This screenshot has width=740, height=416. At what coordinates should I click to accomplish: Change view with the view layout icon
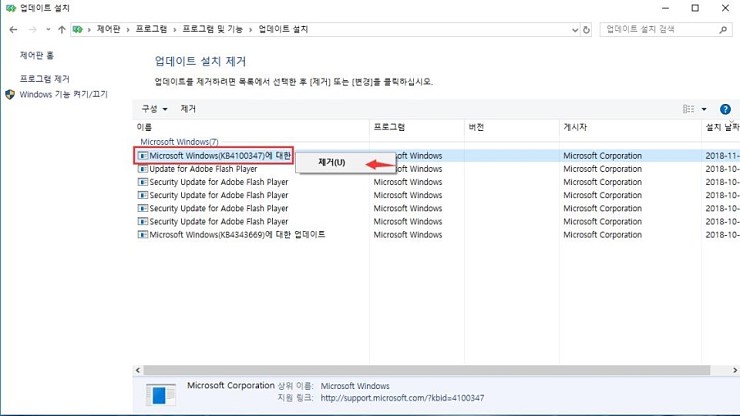pos(689,109)
